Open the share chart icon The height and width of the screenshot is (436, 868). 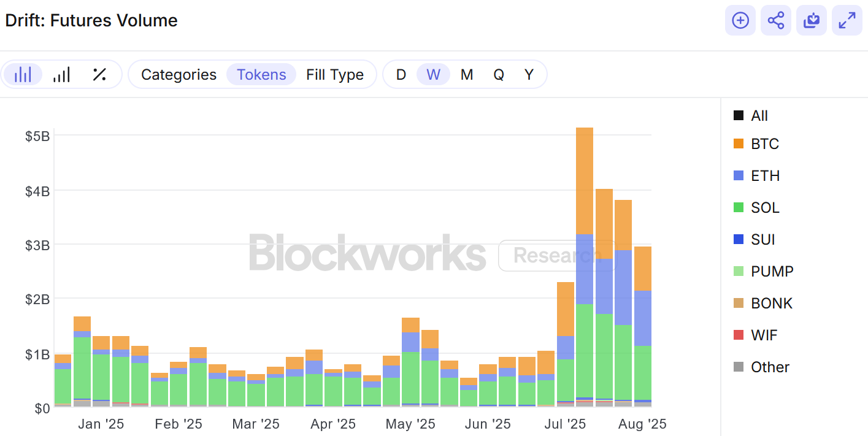click(x=776, y=20)
